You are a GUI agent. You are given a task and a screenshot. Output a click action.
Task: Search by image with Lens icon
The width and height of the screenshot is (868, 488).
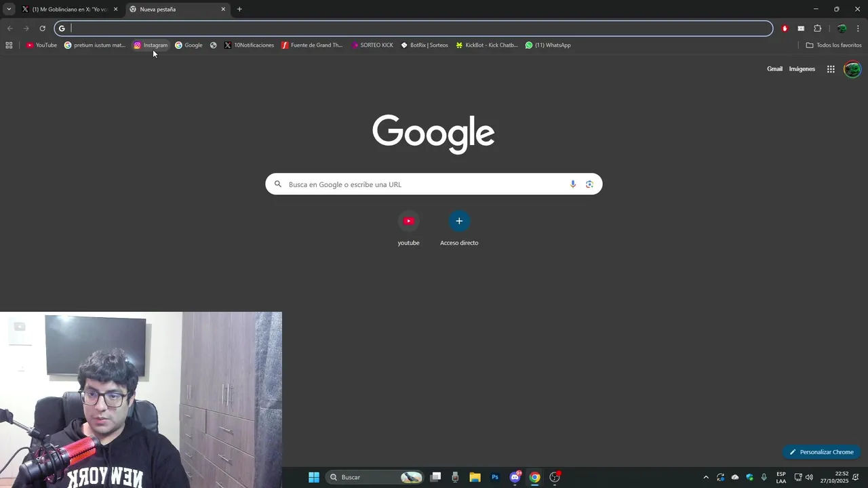point(589,184)
